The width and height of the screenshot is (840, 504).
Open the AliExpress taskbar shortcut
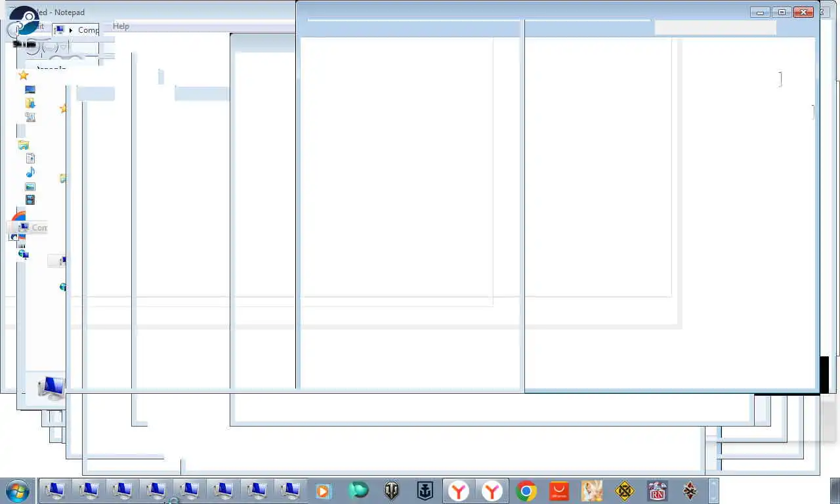pyautogui.click(x=558, y=491)
